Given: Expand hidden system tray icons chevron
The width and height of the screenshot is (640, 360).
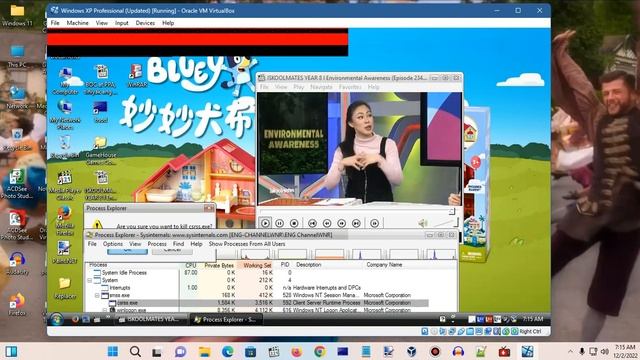Looking at the screenshot, I should coord(570,351).
